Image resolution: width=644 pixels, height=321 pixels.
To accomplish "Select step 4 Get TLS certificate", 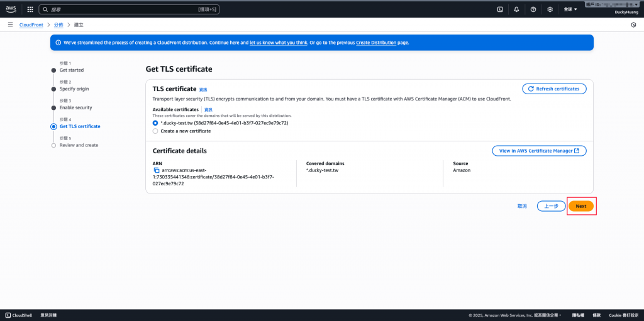I will coord(80,126).
